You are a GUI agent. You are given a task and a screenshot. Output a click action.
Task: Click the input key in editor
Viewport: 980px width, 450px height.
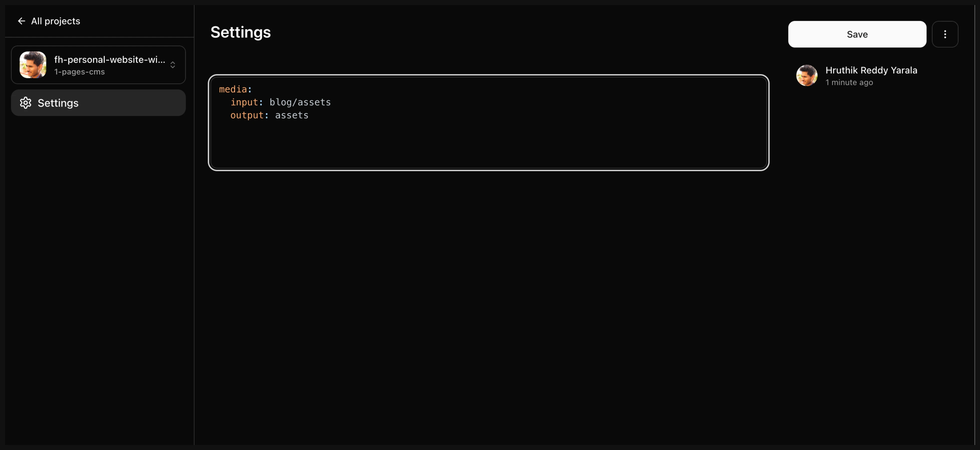[x=244, y=102]
